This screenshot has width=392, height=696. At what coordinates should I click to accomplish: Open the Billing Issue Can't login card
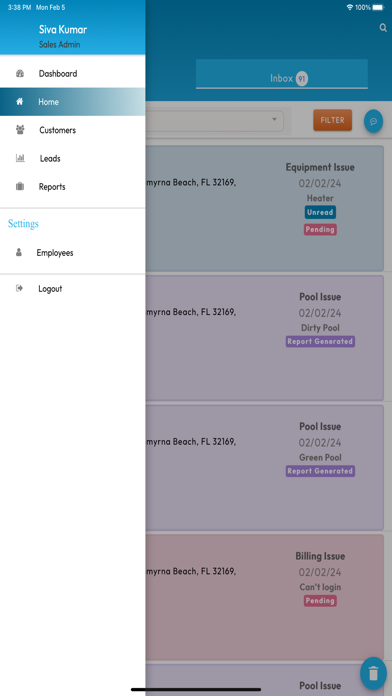point(265,597)
